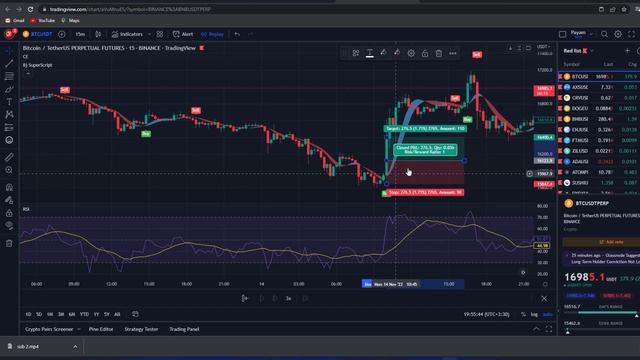Click first pencil color in floating toolbar
Image resolution: width=640 pixels, height=360 pixels.
click(x=383, y=53)
